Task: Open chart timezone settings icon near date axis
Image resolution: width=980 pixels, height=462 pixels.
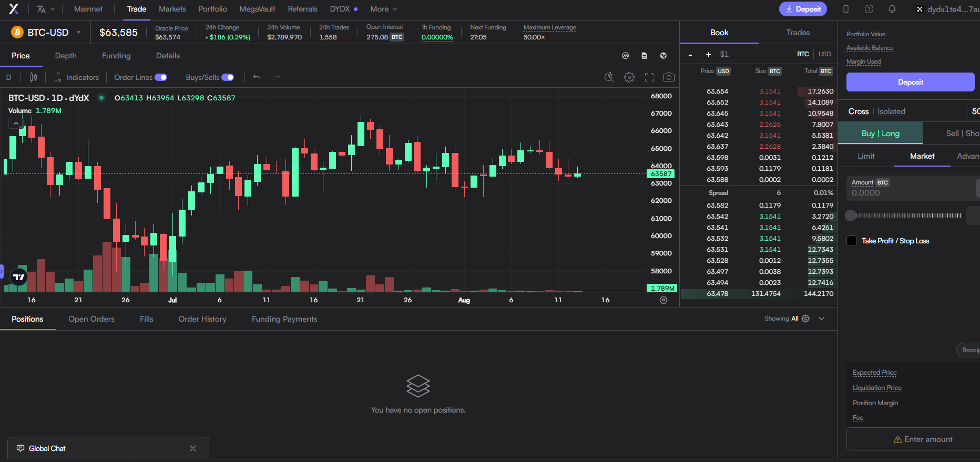Action: [x=663, y=300]
